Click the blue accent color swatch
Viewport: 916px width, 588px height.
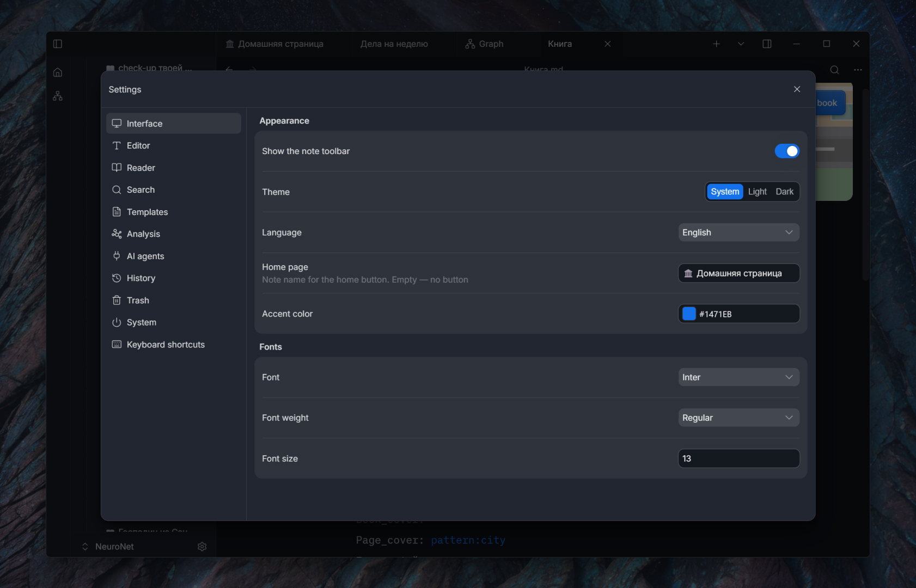point(689,314)
